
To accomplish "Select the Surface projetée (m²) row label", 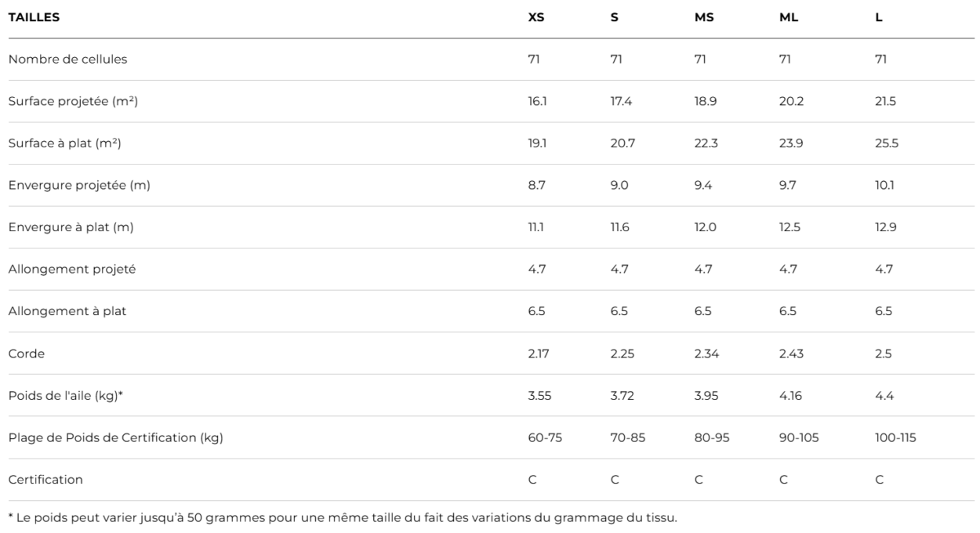I will [73, 101].
